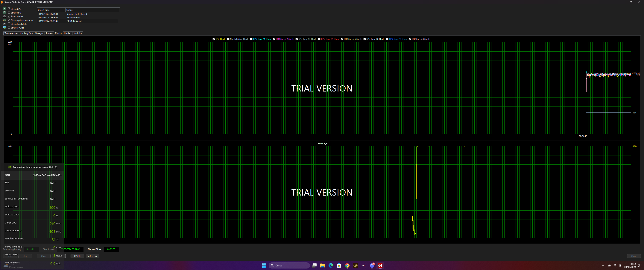Open the volume speaker tray icon

click(x=619, y=265)
